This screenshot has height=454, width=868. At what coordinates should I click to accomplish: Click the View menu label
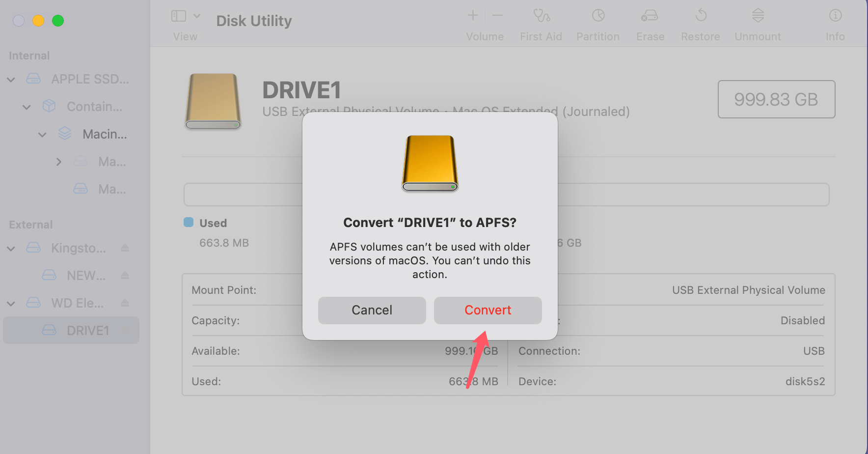[185, 36]
